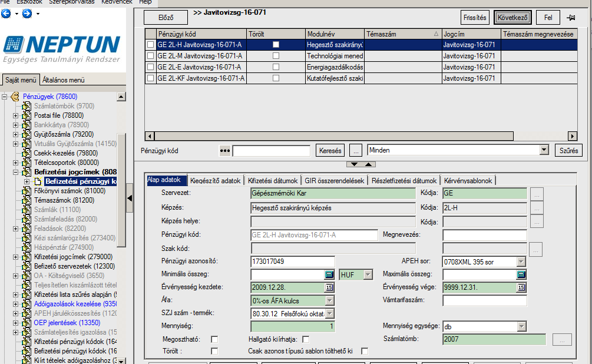Tick row checkbox for GE 2L-M Javitovizsg-16-071-A
This screenshot has width=592, height=364.
pos(151,56)
